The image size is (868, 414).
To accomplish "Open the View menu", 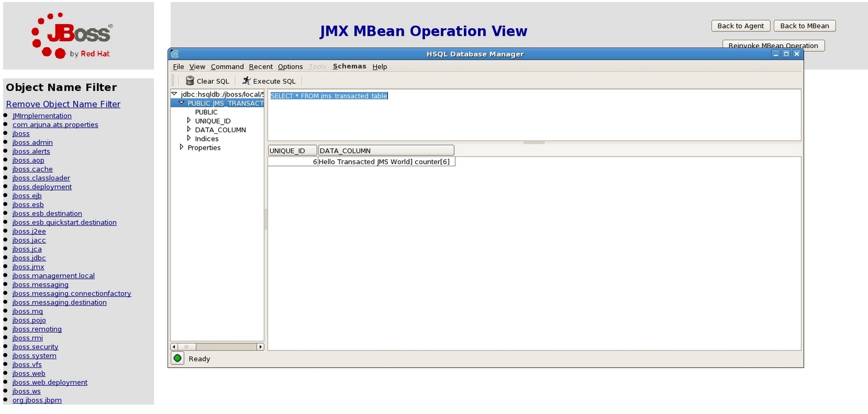I will [x=197, y=67].
